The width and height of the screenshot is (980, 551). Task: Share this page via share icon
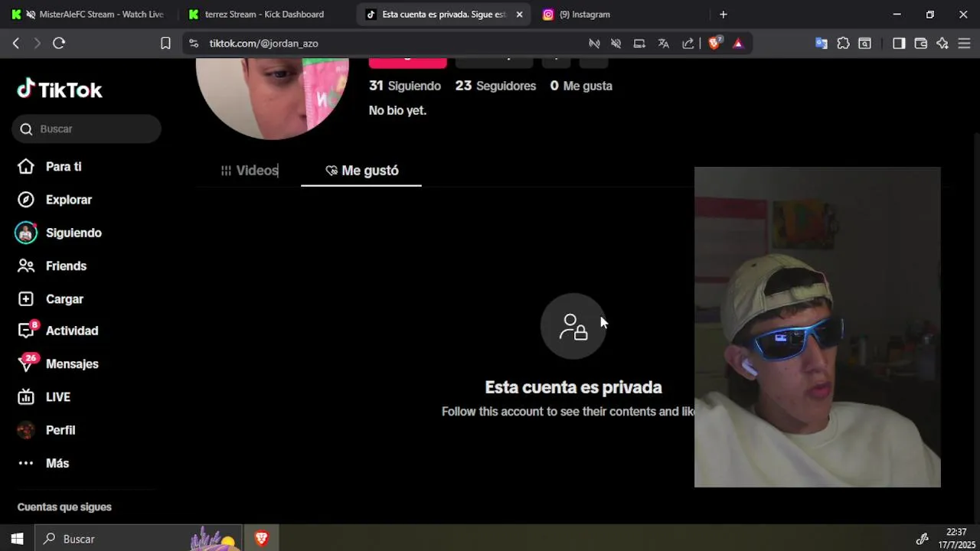688,44
